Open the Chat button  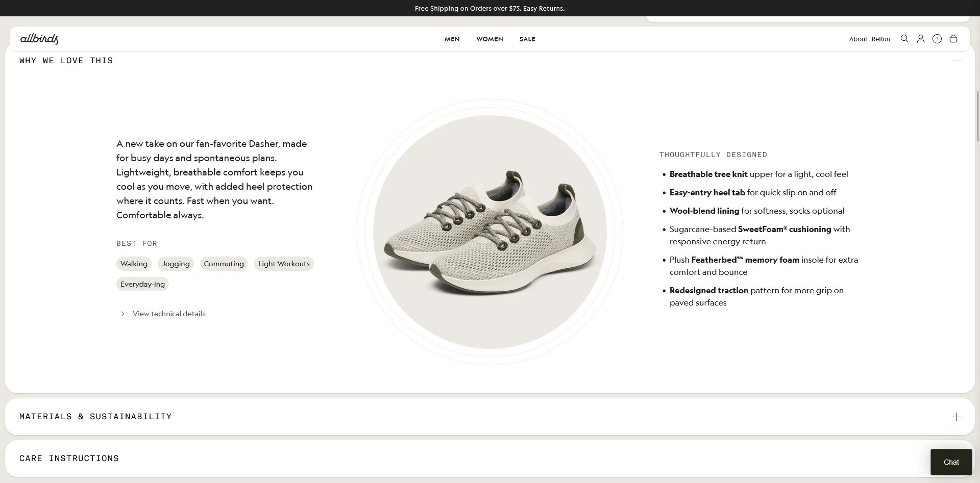coord(951,462)
